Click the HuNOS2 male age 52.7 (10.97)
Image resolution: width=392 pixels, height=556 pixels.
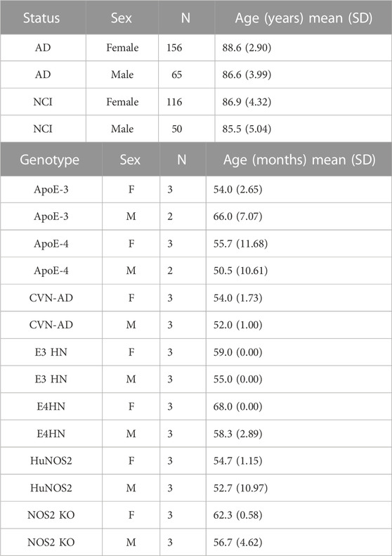pos(240,488)
